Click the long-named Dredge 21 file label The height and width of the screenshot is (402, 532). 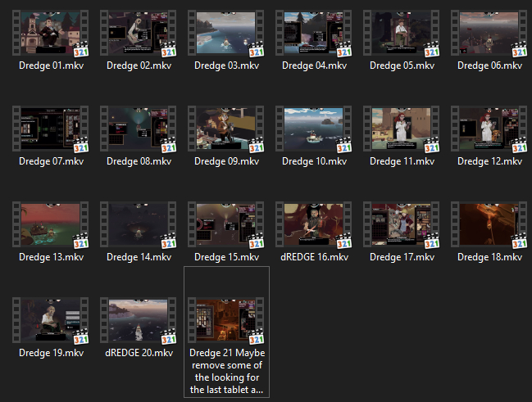tap(226, 372)
